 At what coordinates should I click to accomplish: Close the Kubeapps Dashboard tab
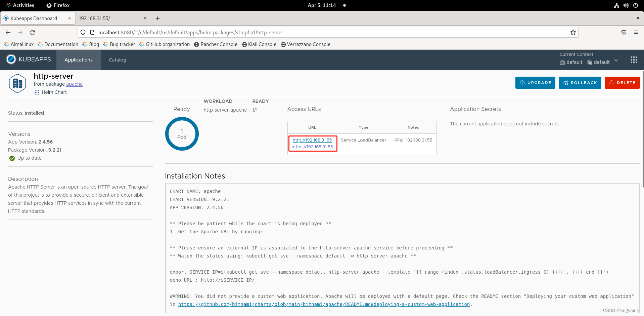coord(70,18)
